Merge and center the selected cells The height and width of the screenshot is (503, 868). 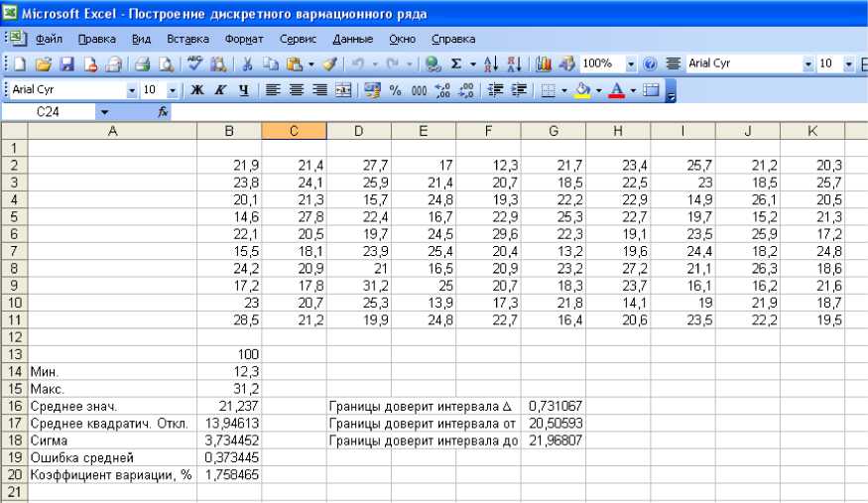(343, 89)
